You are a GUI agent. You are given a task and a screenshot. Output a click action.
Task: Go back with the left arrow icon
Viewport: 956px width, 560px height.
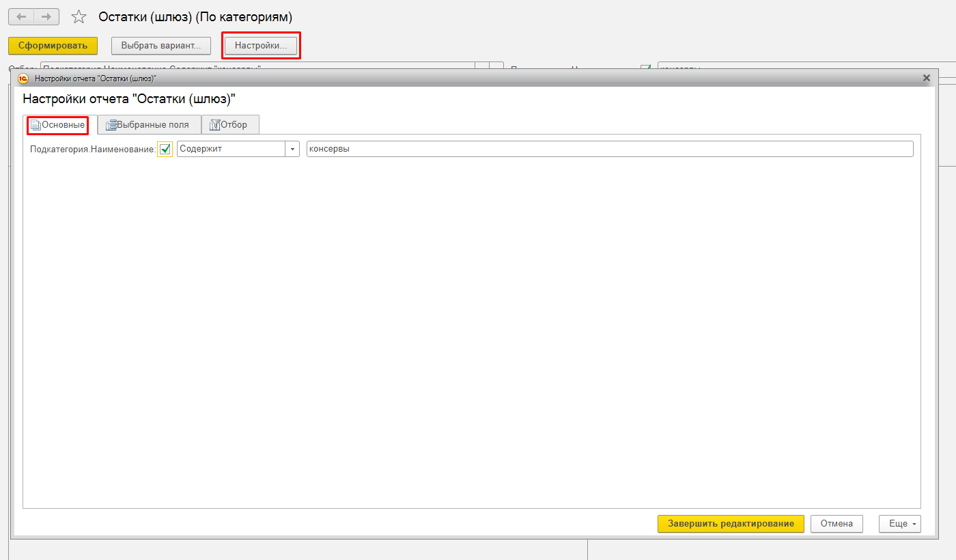[x=21, y=16]
